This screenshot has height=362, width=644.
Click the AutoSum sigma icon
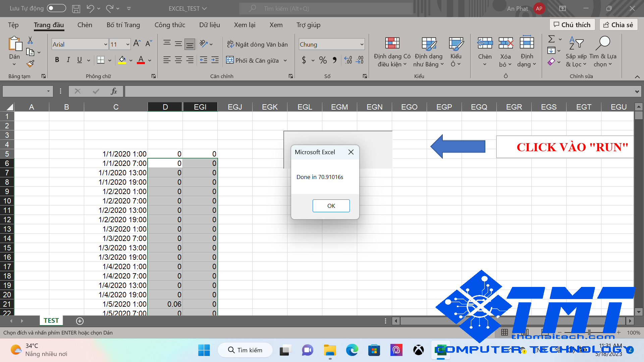click(x=551, y=39)
